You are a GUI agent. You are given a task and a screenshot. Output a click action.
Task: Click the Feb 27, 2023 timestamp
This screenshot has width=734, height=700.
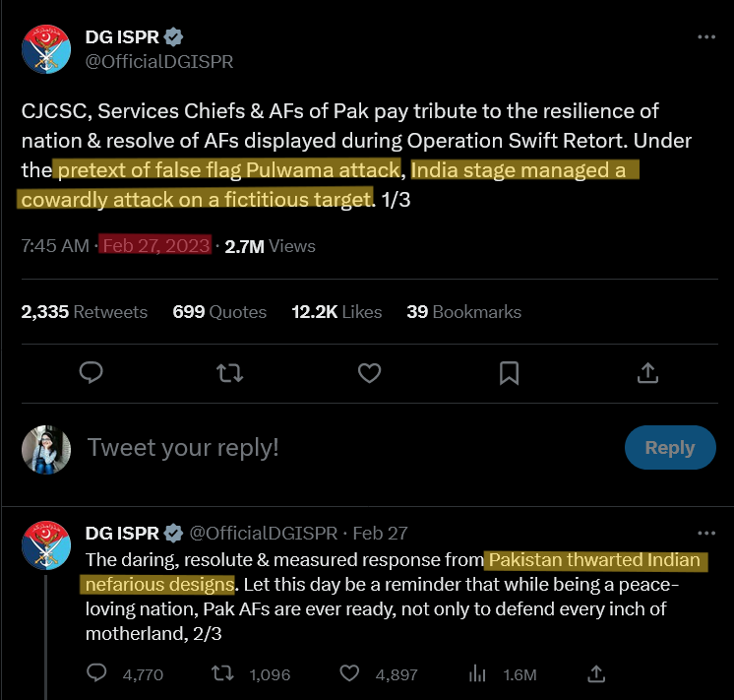(x=155, y=246)
